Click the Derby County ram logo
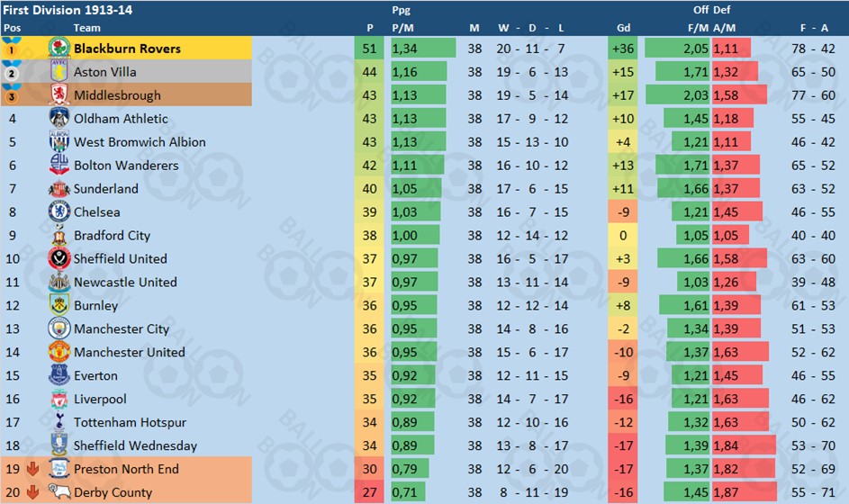Image resolution: width=849 pixels, height=504 pixels. [x=58, y=491]
